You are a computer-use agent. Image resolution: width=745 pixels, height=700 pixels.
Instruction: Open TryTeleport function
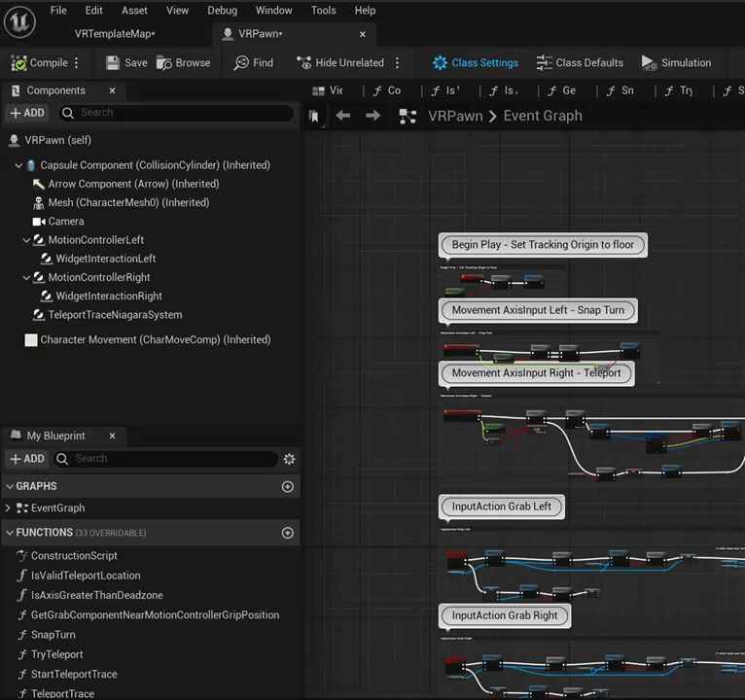pyautogui.click(x=56, y=654)
